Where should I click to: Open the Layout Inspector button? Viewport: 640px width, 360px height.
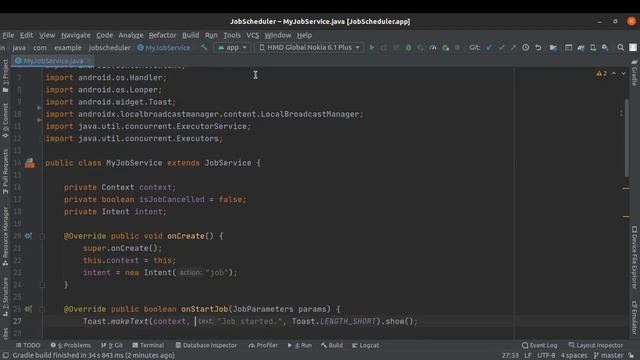pos(596,345)
